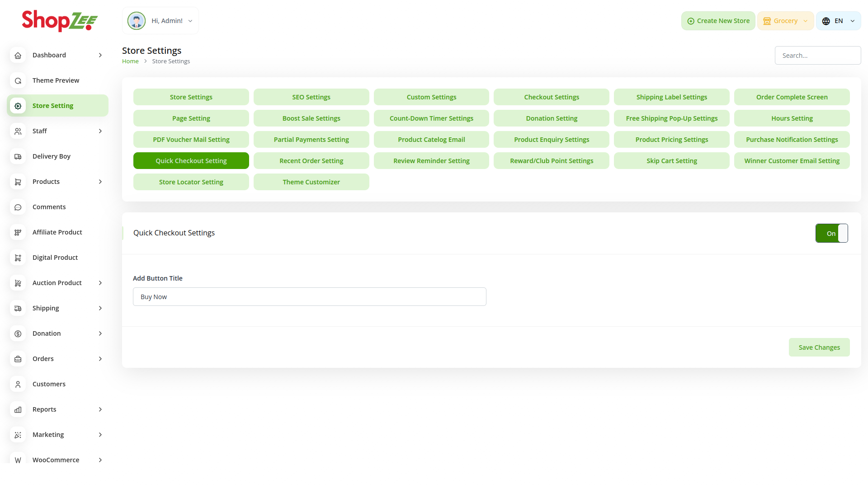Screen dimensions: 868x488
Task: Open the Grocery store dropdown
Action: [x=785, y=21]
